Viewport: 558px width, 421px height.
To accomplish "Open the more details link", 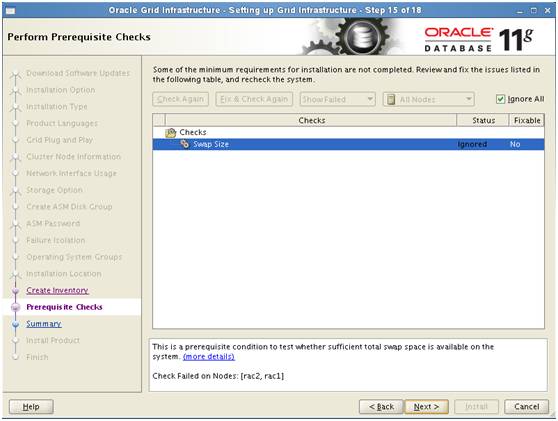I will 209,357.
